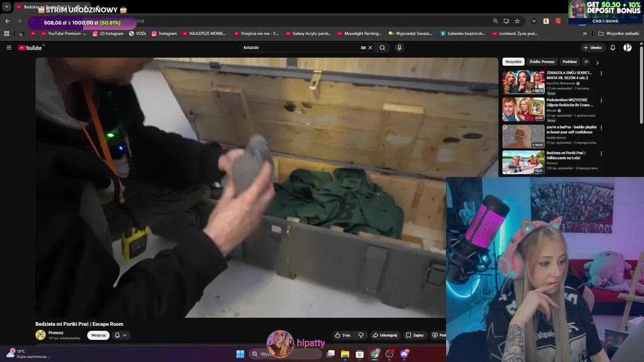Go to the YouTube home logo
Viewport: 644px width, 362px height.
30,48
